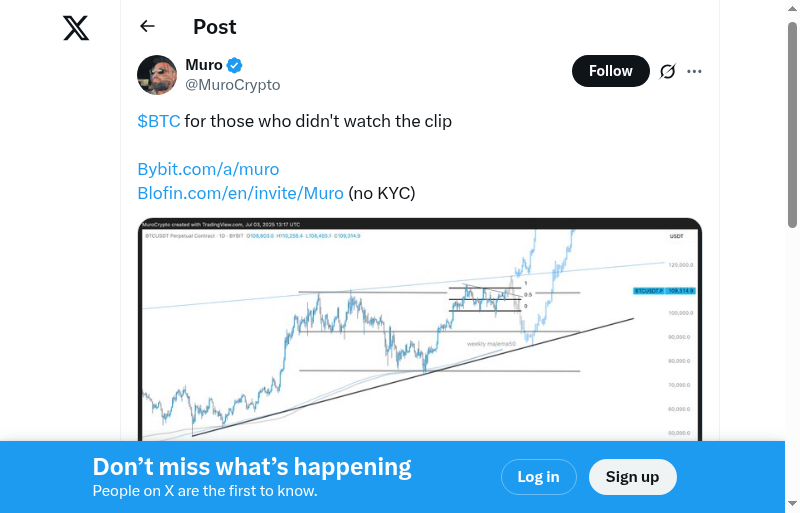Image resolution: width=800 pixels, height=513 pixels.
Task: Click the Grok icon beside Follow
Action: coord(668,71)
